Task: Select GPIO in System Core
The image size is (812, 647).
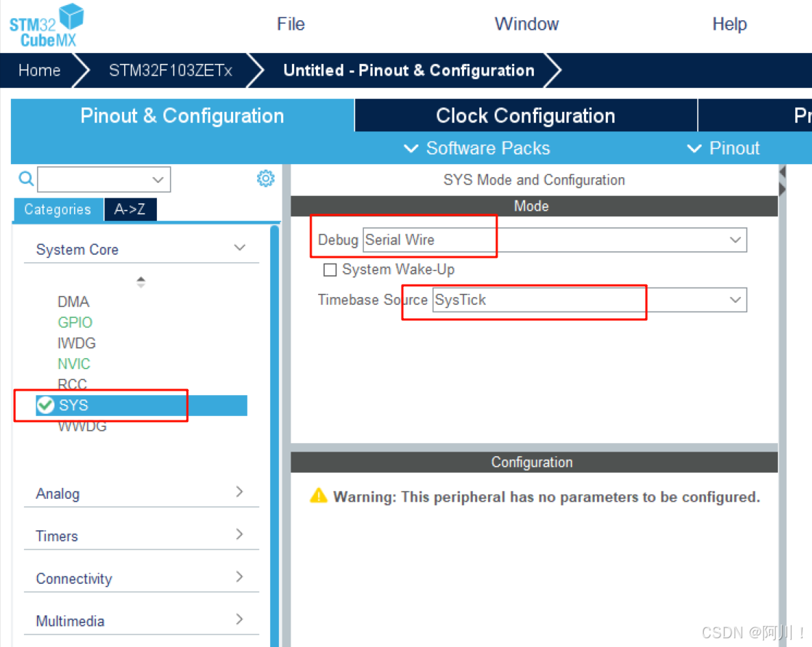Action: pos(75,322)
